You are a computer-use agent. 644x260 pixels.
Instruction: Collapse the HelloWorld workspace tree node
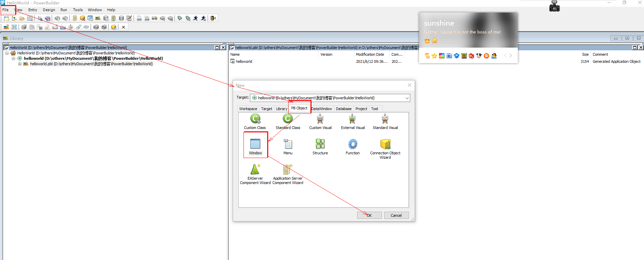7,53
